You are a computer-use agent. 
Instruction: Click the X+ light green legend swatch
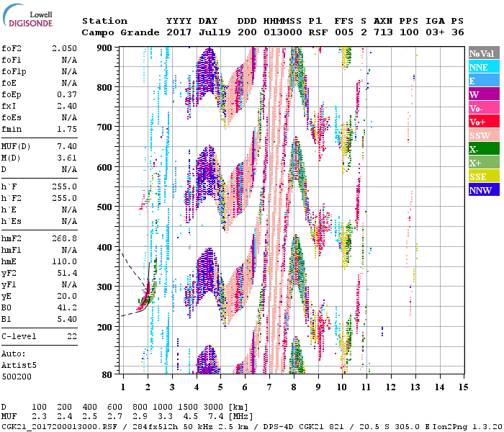[x=484, y=163]
